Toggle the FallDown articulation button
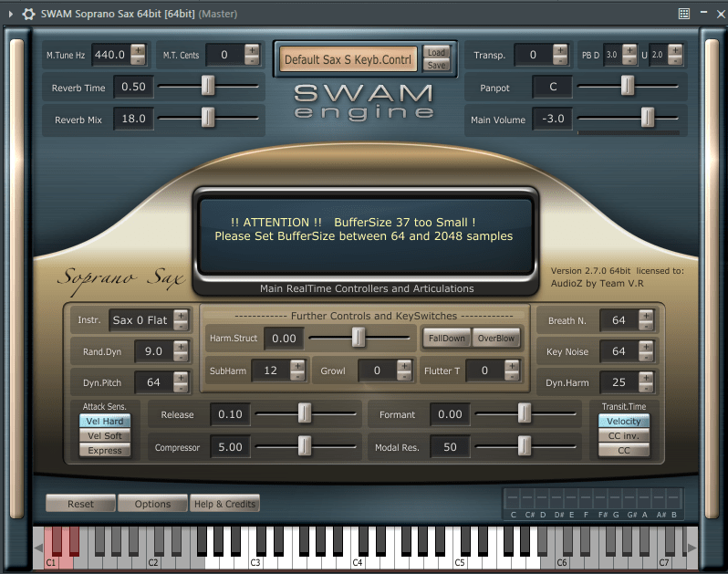This screenshot has height=574, width=728. (447, 338)
